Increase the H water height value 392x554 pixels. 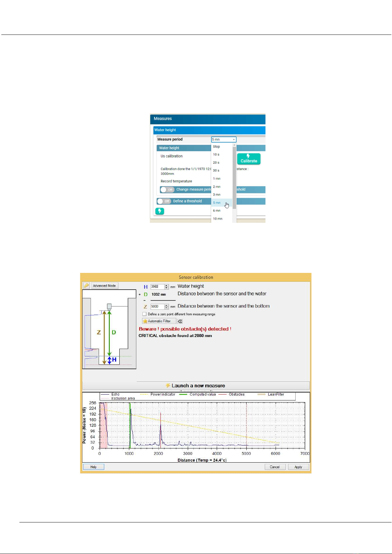point(166,285)
